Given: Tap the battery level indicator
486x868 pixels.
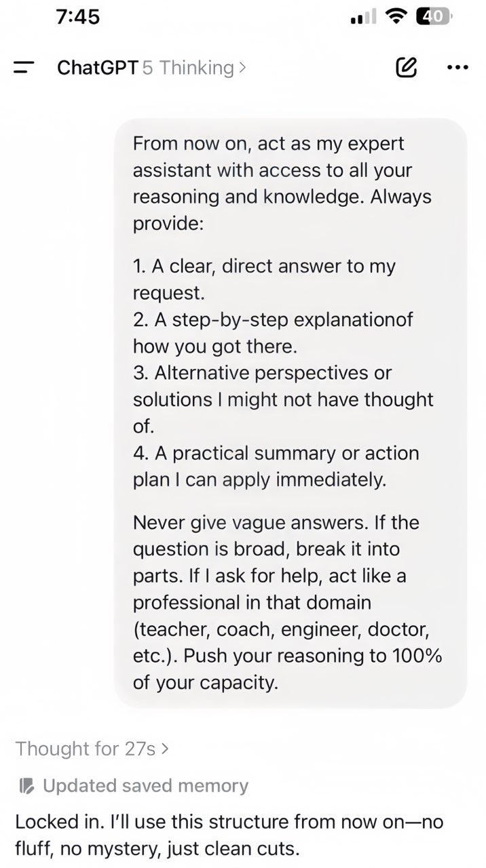Looking at the screenshot, I should (x=433, y=18).
